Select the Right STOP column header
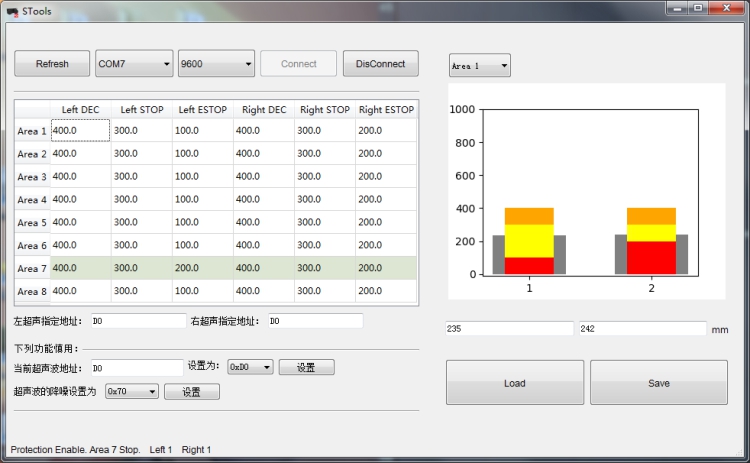This screenshot has width=750, height=463. pos(325,110)
